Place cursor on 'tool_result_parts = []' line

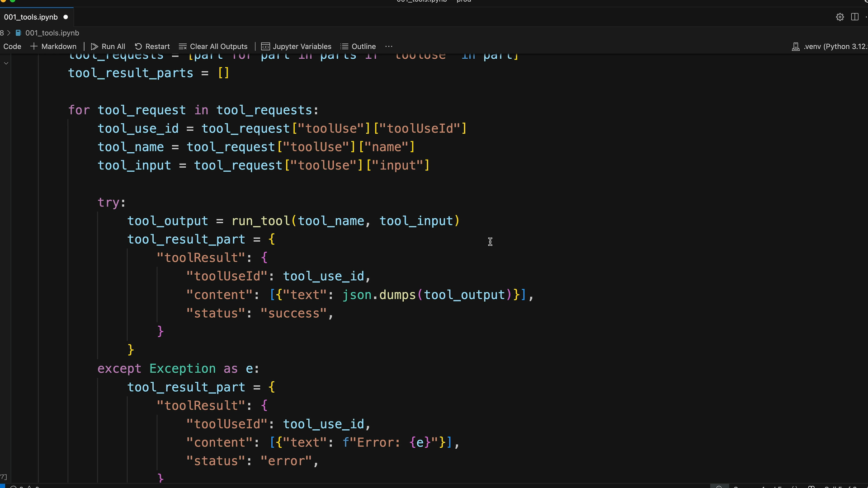149,73
